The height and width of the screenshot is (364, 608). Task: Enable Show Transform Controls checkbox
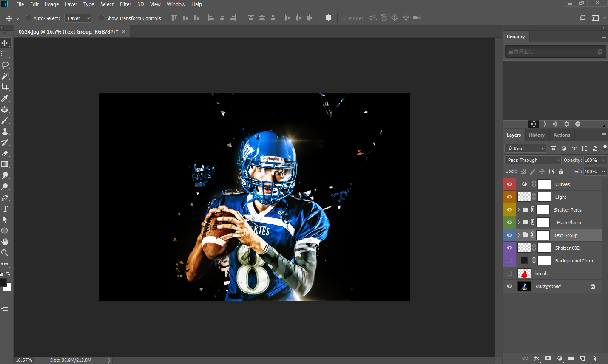(x=102, y=18)
